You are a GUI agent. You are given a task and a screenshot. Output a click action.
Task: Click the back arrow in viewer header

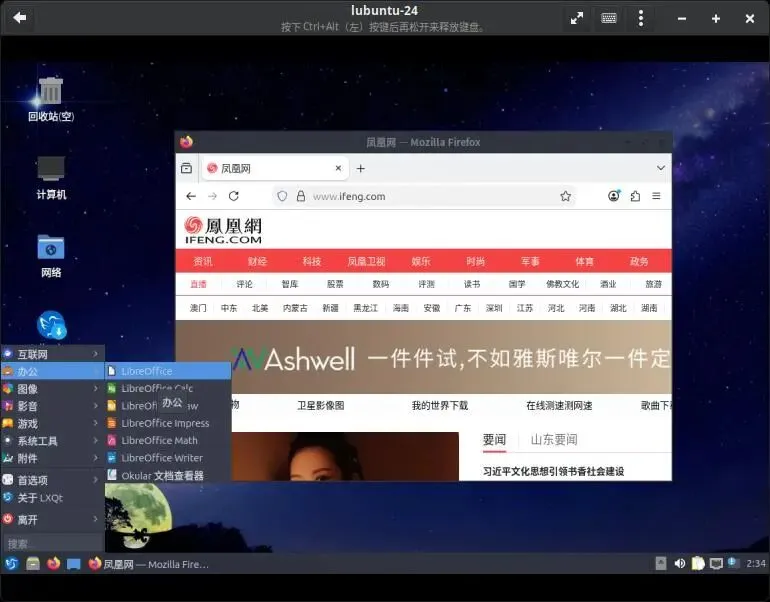[x=20, y=18]
